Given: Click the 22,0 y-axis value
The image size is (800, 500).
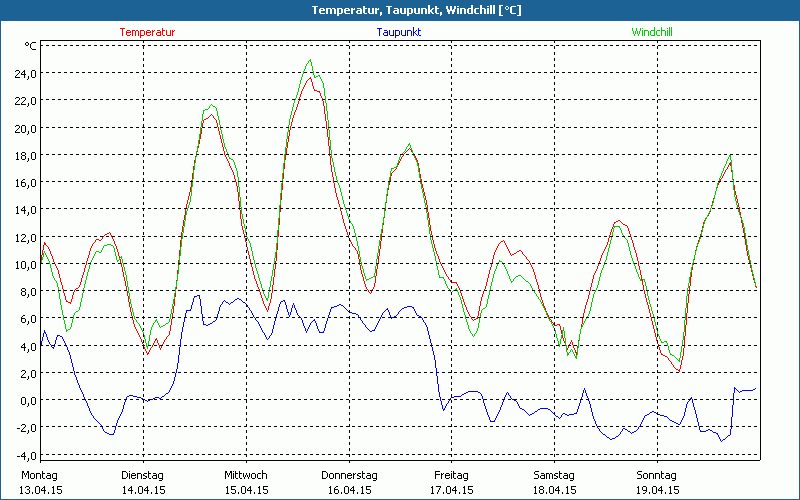Looking at the screenshot, I should point(26,101).
